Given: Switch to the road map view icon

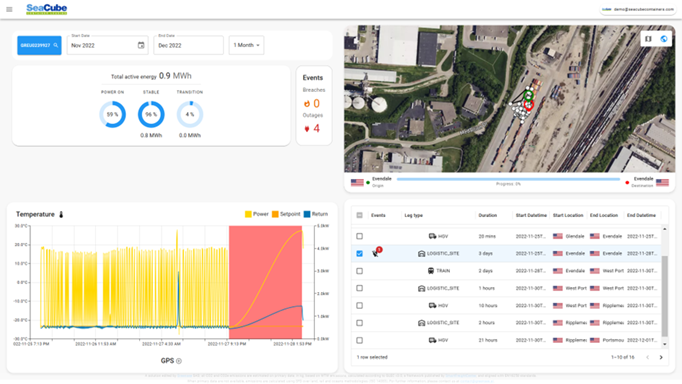Looking at the screenshot, I should coord(648,39).
